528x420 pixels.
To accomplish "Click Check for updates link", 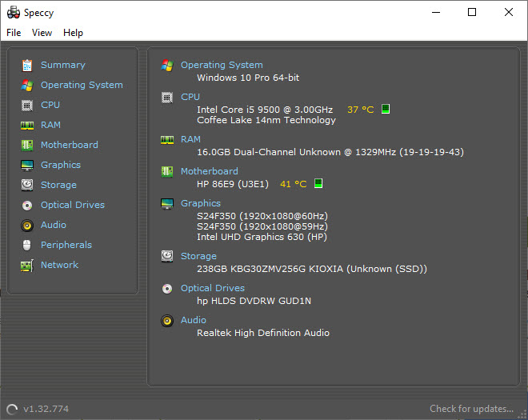I will 471,409.
